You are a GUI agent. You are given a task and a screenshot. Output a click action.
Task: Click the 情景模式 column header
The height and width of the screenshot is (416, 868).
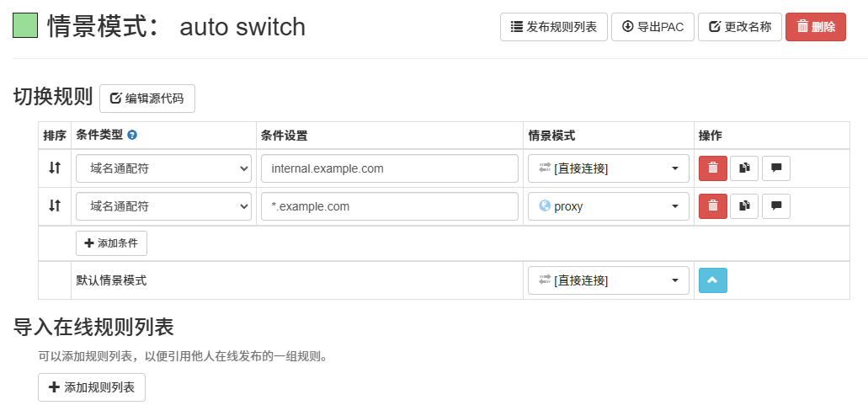coord(551,136)
